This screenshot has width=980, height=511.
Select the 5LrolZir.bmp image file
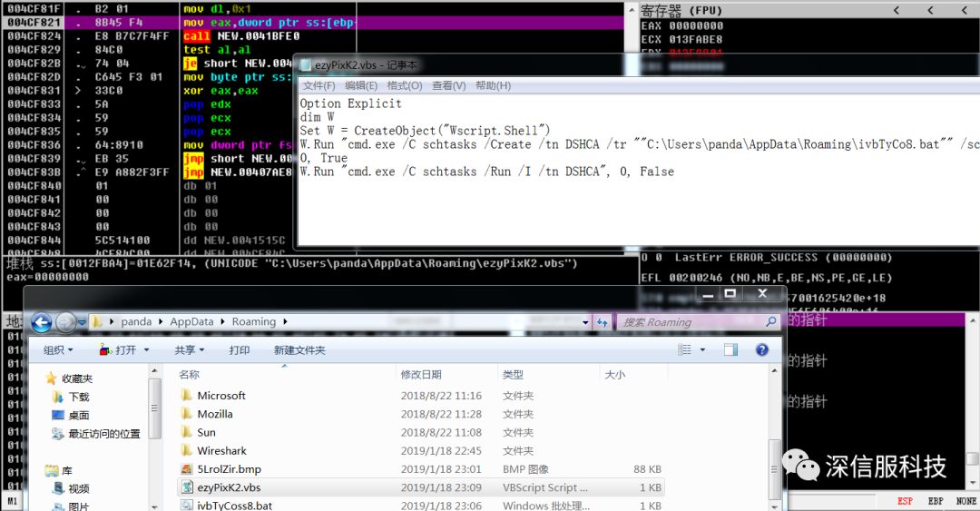tap(230, 469)
